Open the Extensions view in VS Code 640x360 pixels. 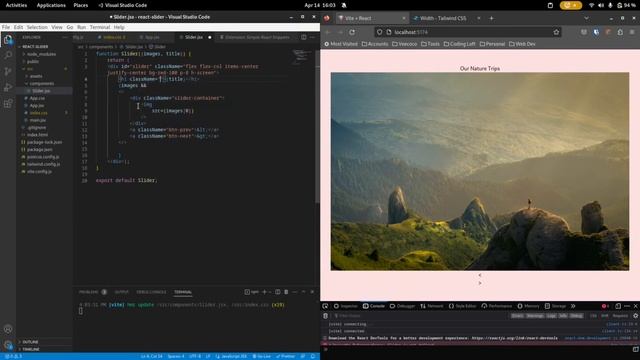coord(8,103)
